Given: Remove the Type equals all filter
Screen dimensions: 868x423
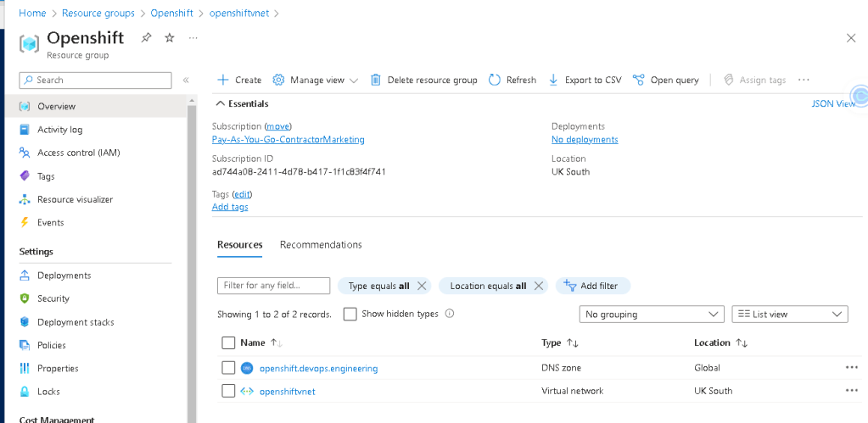Looking at the screenshot, I should pyautogui.click(x=421, y=286).
